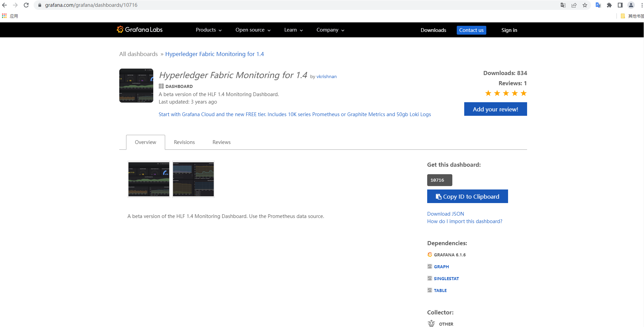Click the Grafana icon beside GRAFANA 6.1.6
Screen dimensions: 644x327
pos(430,255)
